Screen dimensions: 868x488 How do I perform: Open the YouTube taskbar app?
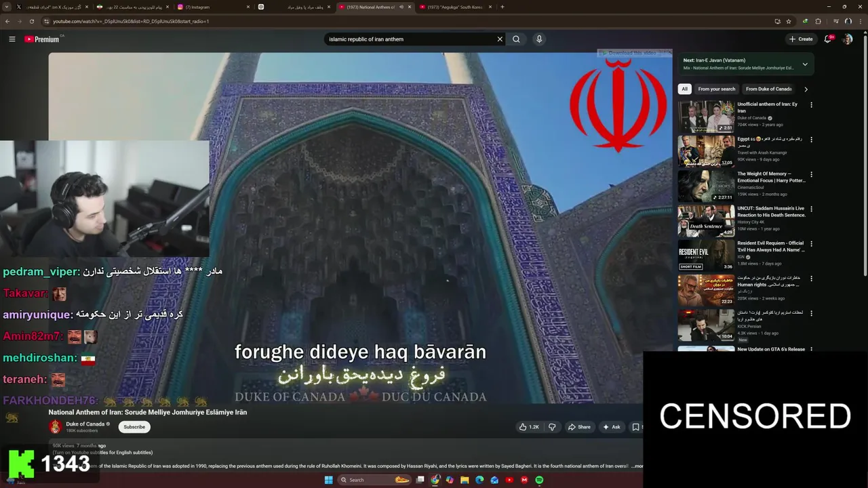(x=509, y=480)
